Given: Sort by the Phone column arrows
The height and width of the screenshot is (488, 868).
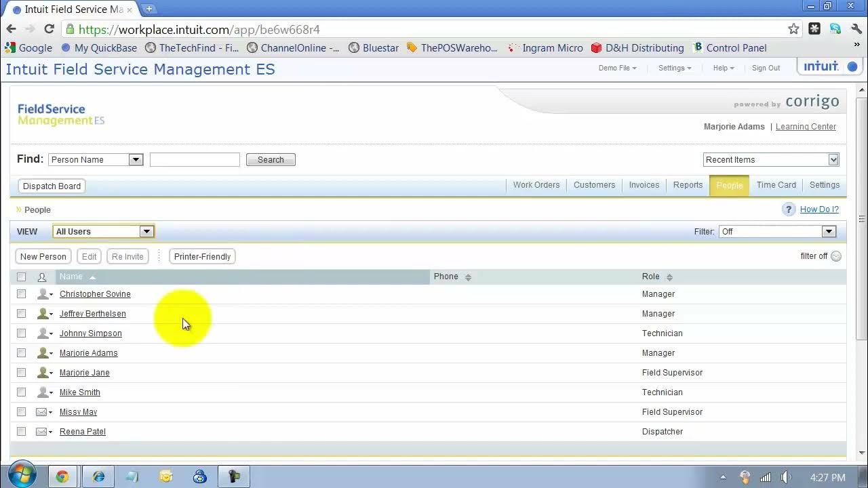Looking at the screenshot, I should click(x=468, y=277).
